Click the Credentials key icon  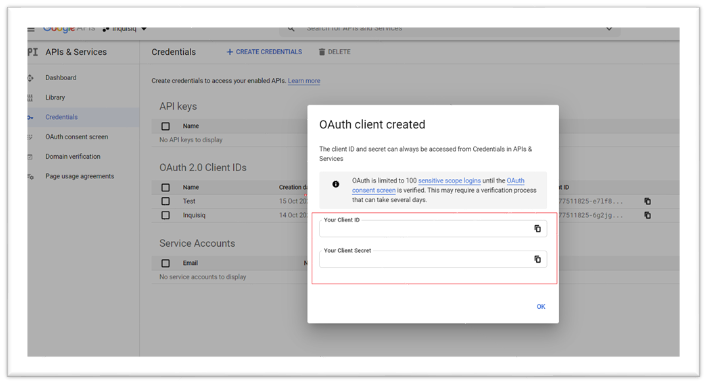click(x=30, y=117)
